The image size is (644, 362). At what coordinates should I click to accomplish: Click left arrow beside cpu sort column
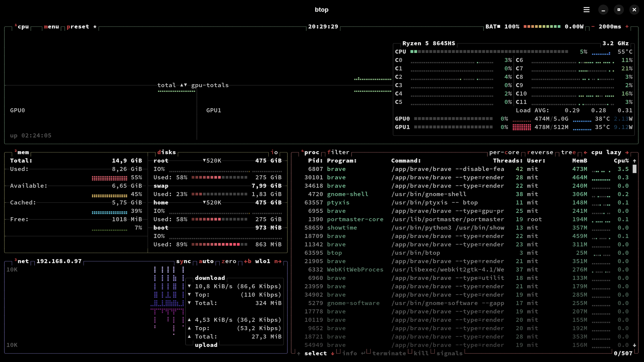pyautogui.click(x=585, y=152)
